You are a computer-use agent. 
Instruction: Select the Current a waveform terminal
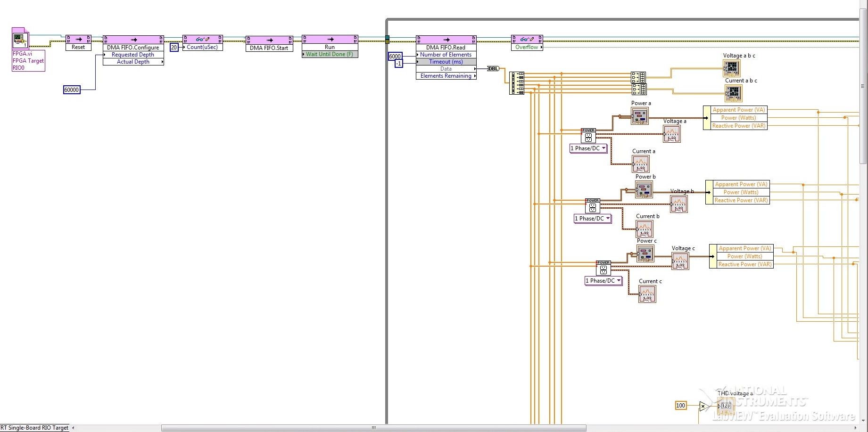pos(641,164)
